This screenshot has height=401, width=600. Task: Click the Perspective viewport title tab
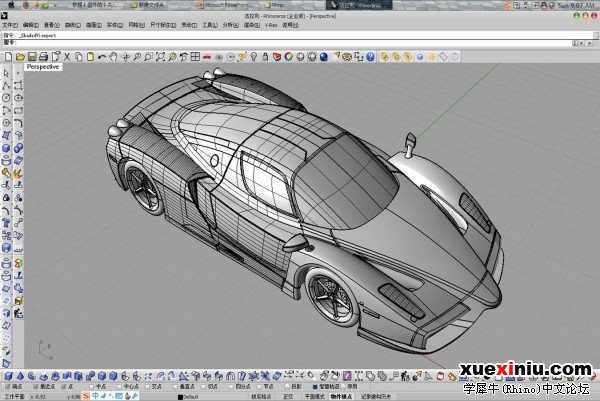pyautogui.click(x=43, y=67)
